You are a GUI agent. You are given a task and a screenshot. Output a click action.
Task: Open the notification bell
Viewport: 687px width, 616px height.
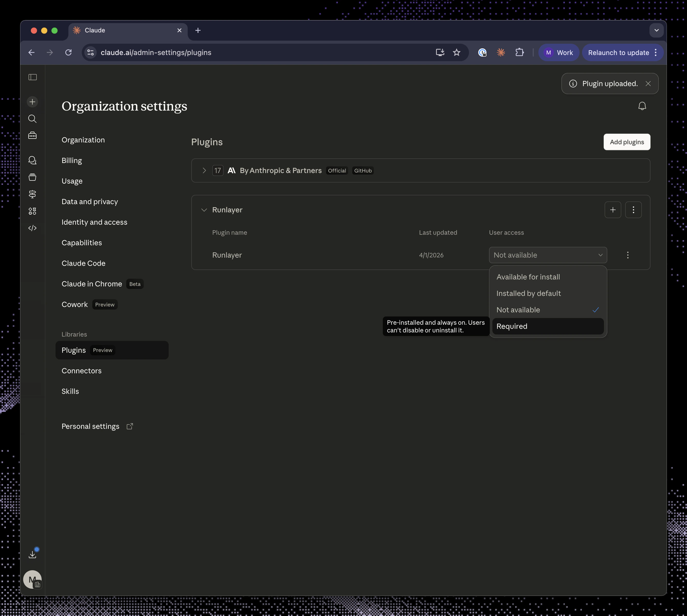[642, 106]
